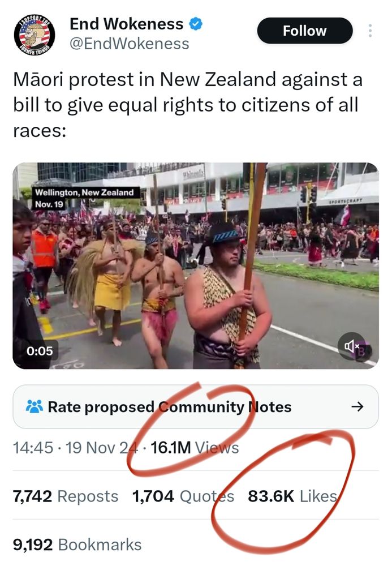Open the 9,192 Bookmarks count
The width and height of the screenshot is (392, 566).
coord(77,544)
